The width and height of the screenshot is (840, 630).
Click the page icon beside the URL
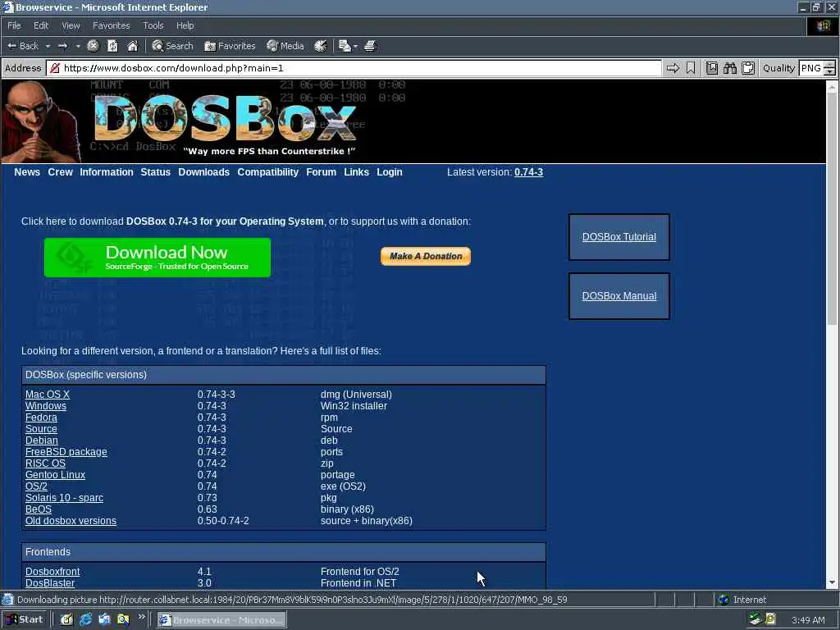click(x=54, y=68)
